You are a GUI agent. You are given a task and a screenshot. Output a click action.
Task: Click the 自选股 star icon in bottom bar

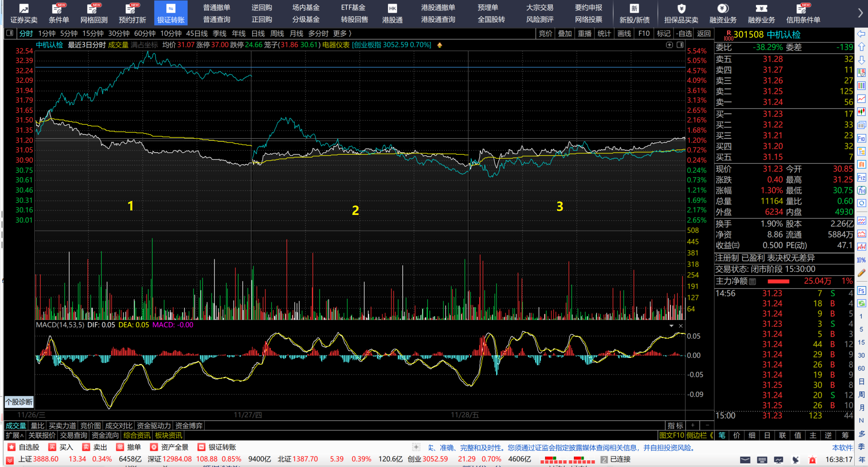pyautogui.click(x=11, y=447)
